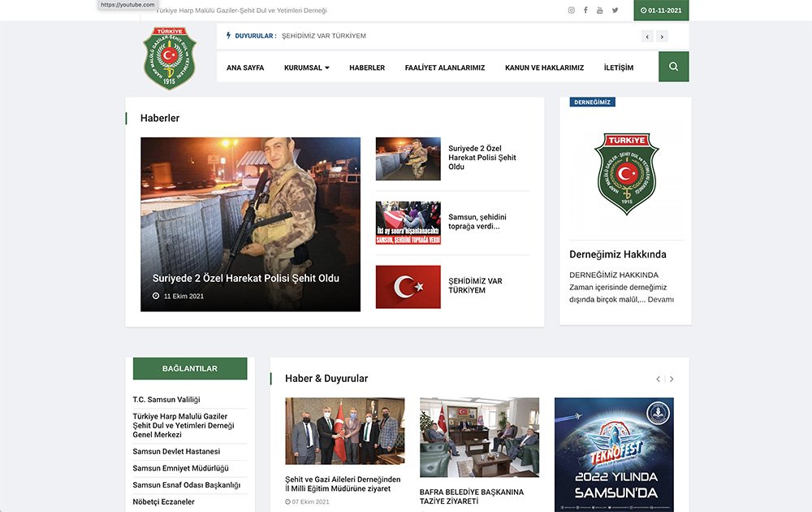Click small thumbnail of Suriyede şehit news
The height and width of the screenshot is (512, 812).
coord(408,158)
